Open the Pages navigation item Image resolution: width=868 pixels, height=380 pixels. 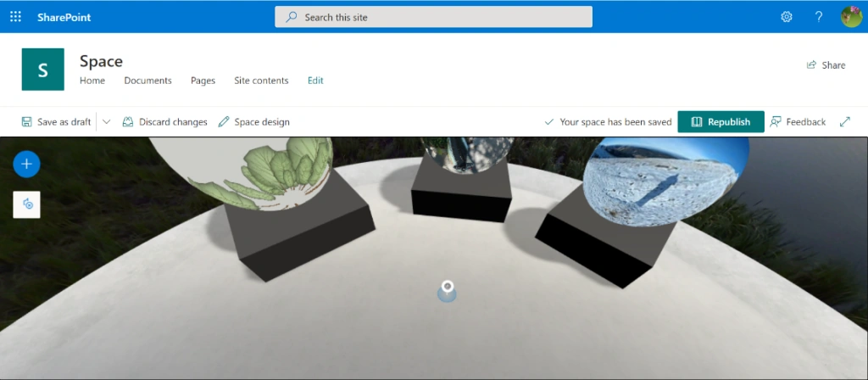(x=203, y=81)
